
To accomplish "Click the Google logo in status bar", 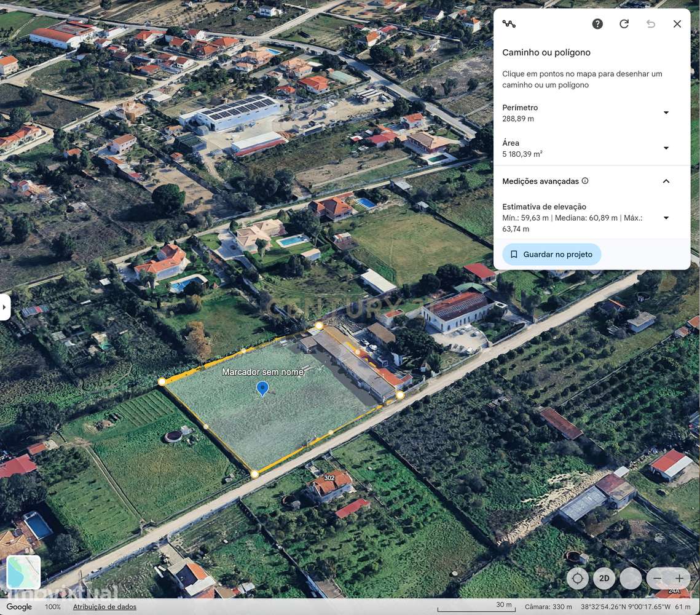I will coord(19,606).
